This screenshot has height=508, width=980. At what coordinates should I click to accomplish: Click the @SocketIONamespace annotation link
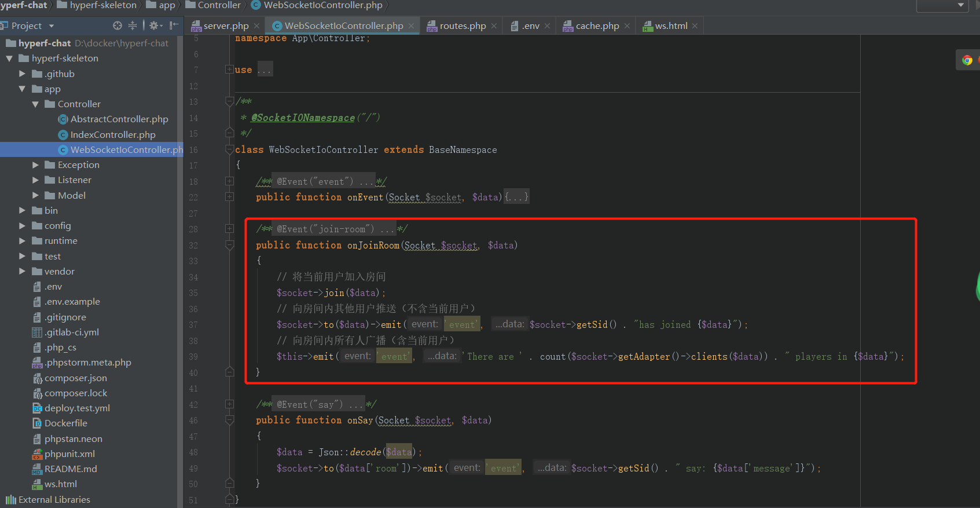303,118
